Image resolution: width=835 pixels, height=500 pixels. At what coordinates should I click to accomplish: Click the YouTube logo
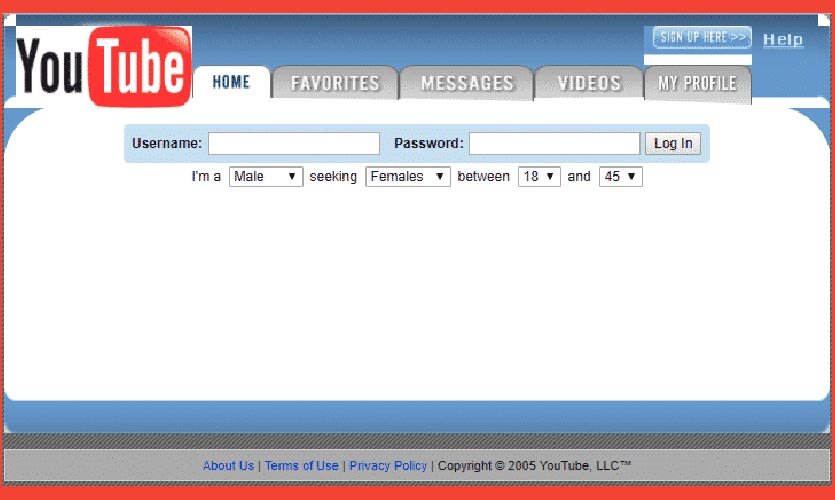point(104,66)
